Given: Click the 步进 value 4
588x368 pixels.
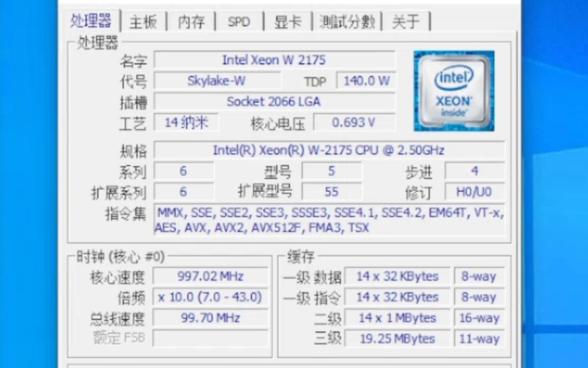Looking at the screenshot, I should click(x=475, y=171).
